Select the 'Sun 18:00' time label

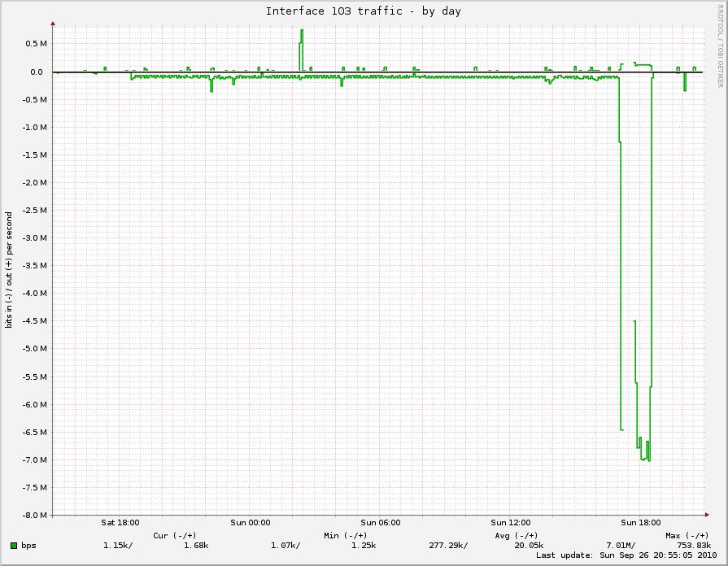click(641, 523)
